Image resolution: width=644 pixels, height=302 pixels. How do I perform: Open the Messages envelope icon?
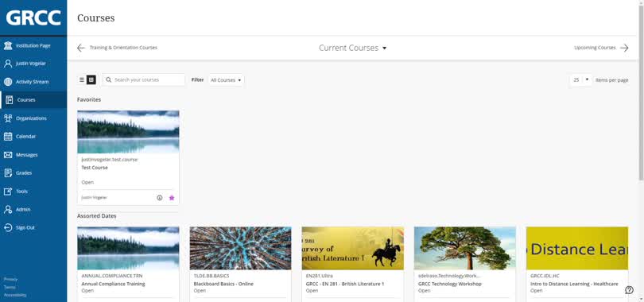tap(8, 155)
